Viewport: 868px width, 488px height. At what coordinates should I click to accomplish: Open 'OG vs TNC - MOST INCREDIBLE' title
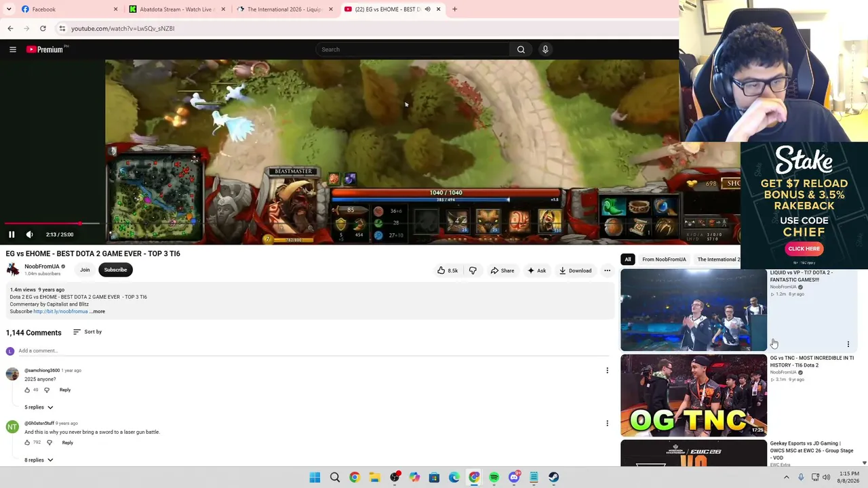click(812, 361)
